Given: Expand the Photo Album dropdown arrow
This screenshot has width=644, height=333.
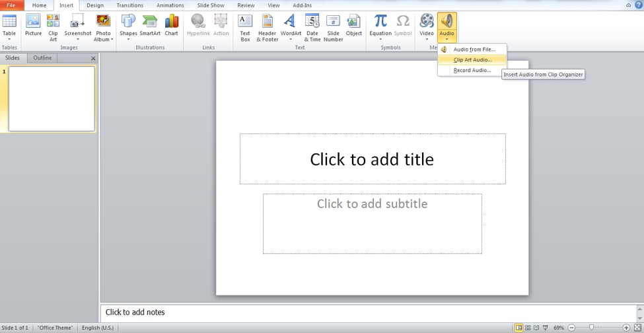Looking at the screenshot, I should (112, 40).
